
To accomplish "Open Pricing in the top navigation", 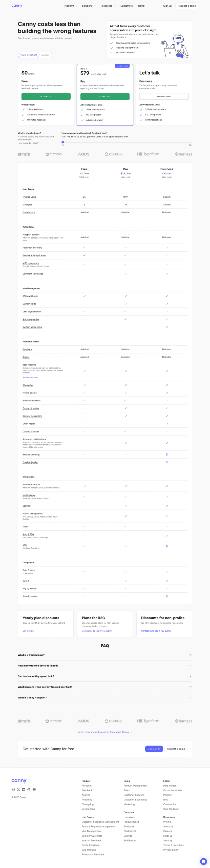I will pyautogui.click(x=141, y=6).
